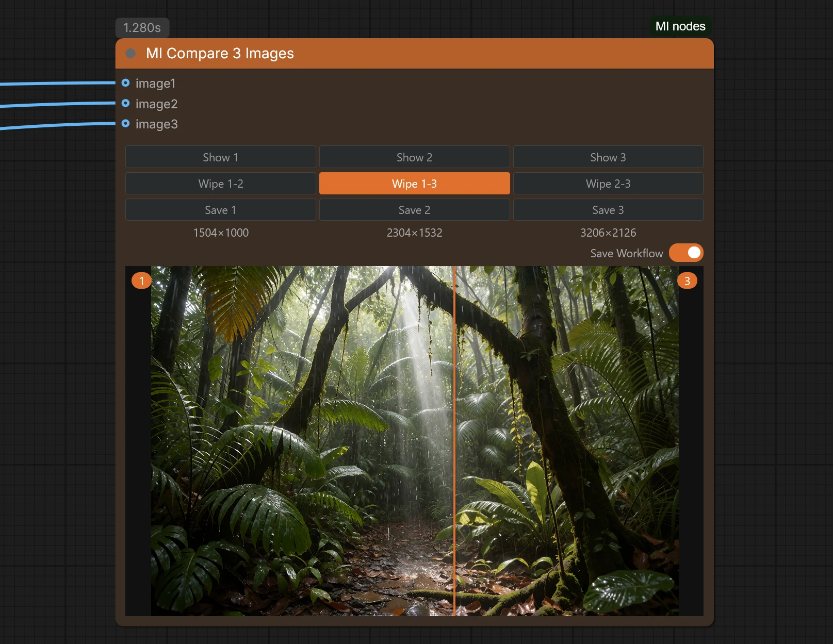This screenshot has height=644, width=833.
Task: Select the active Wipe 1-3 mode
Action: tap(414, 184)
